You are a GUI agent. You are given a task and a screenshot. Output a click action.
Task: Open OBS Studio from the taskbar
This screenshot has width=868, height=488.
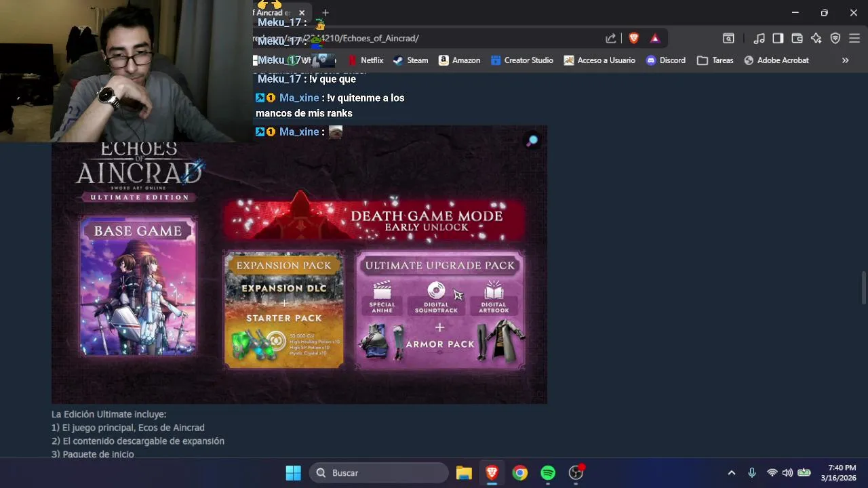tap(576, 473)
